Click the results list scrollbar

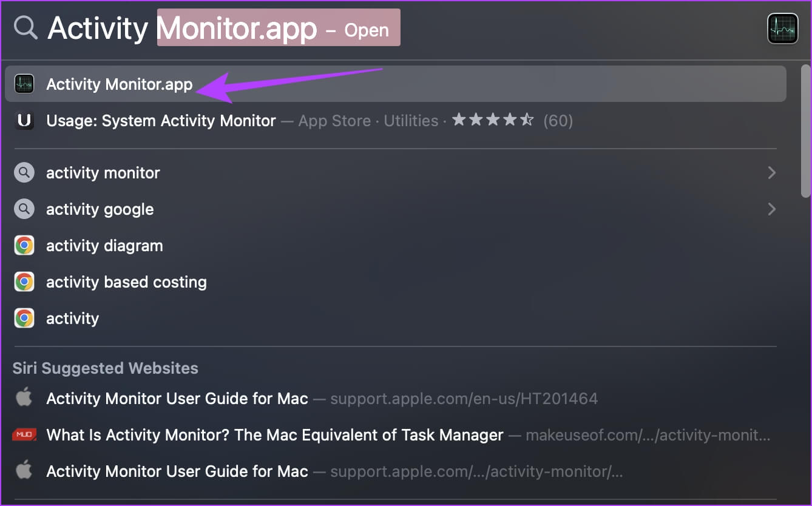click(x=805, y=130)
